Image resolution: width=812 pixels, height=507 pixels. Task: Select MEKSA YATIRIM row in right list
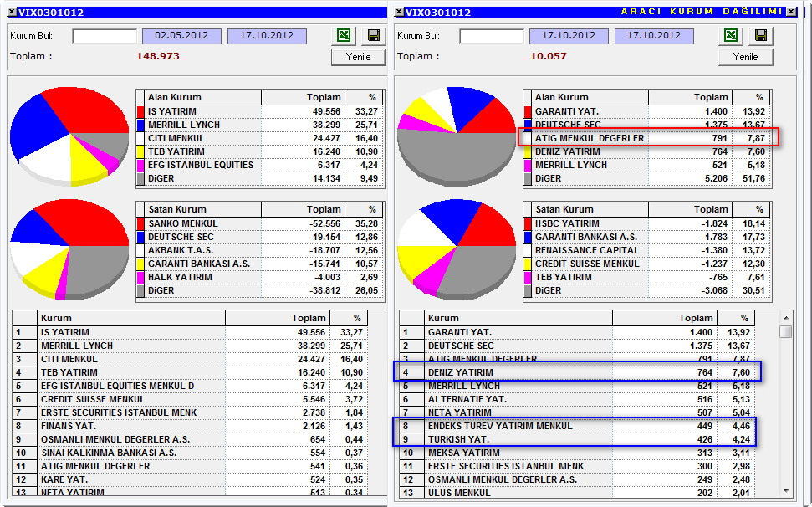[577, 453]
